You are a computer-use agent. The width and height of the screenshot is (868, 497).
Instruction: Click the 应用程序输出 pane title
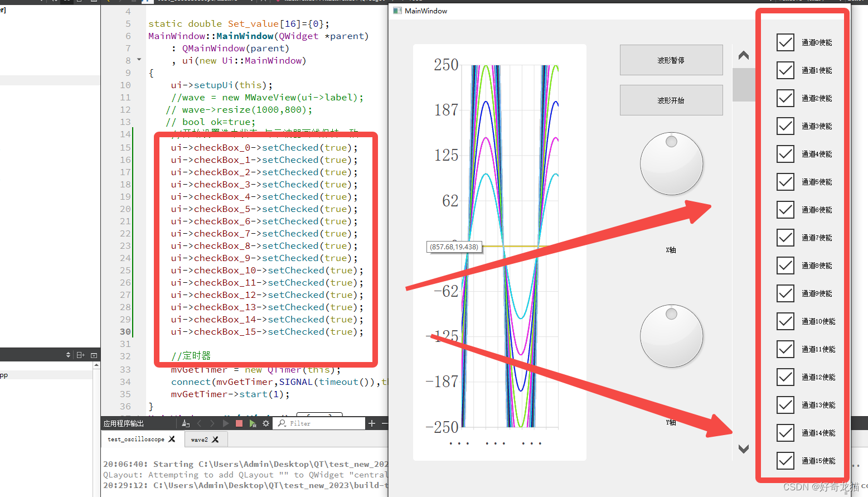tap(124, 424)
